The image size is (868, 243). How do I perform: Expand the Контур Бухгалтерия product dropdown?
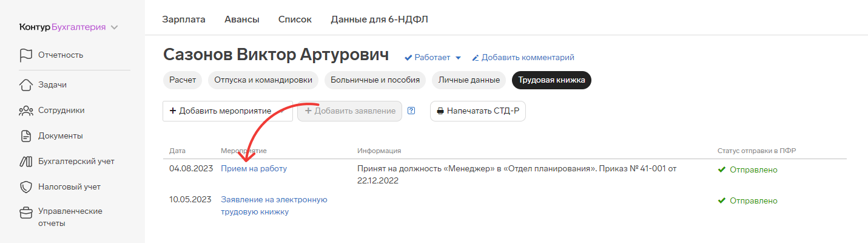[115, 27]
